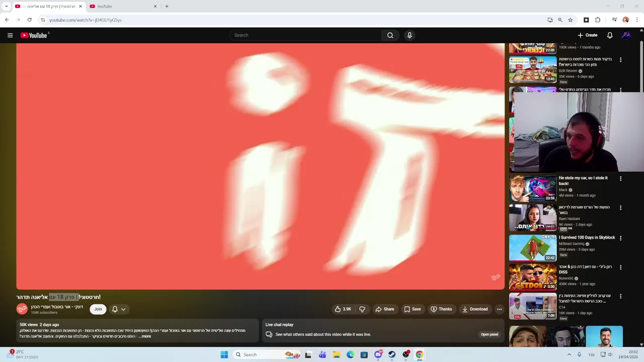Open options for 'I Survived 100 Days in Skyblock'

click(x=620, y=238)
